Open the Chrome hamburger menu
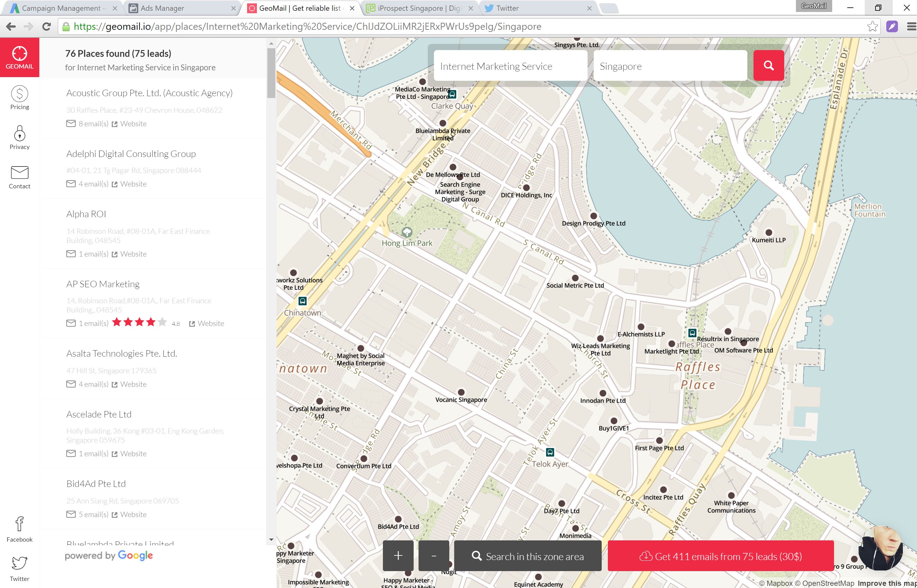 (x=911, y=26)
